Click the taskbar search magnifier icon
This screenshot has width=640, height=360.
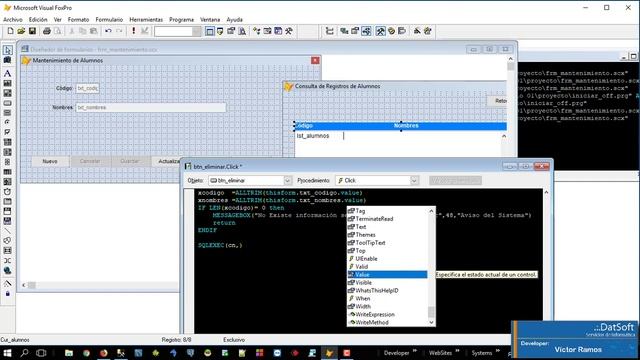[x=24, y=353]
